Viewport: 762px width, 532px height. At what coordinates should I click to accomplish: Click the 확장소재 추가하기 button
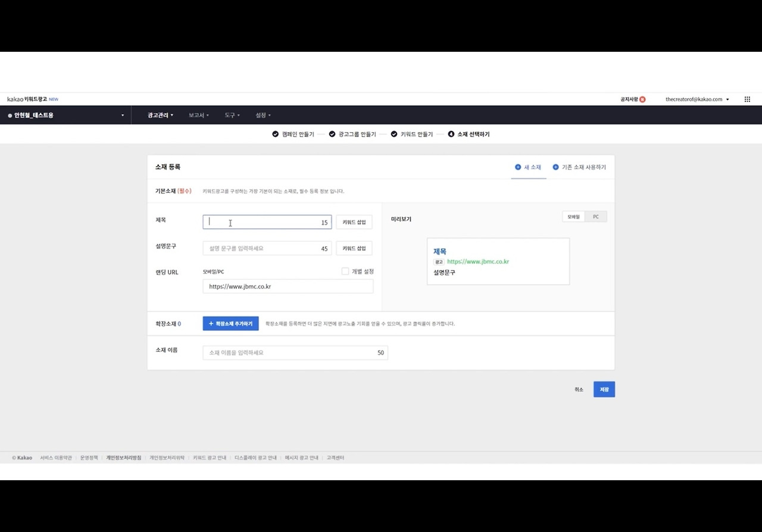(x=230, y=324)
